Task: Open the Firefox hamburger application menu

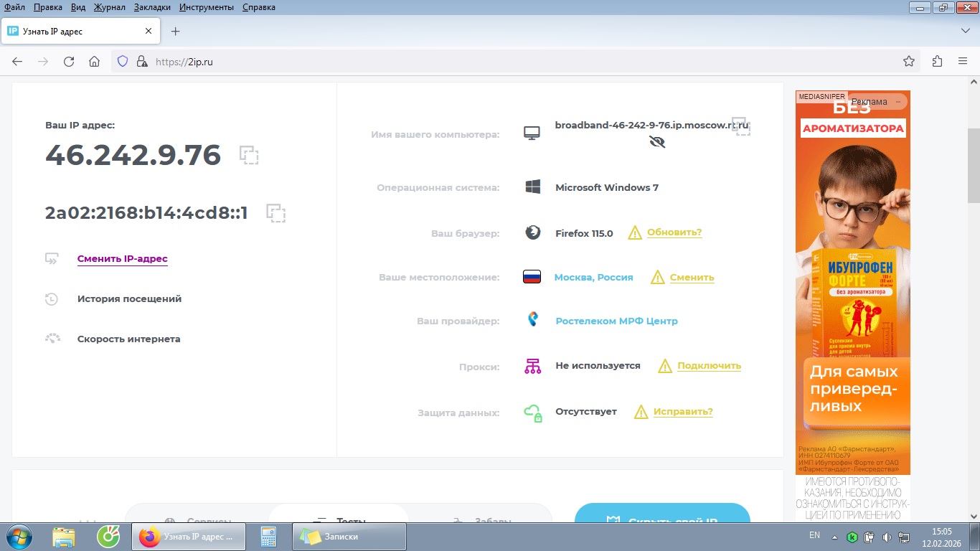Action: point(963,62)
